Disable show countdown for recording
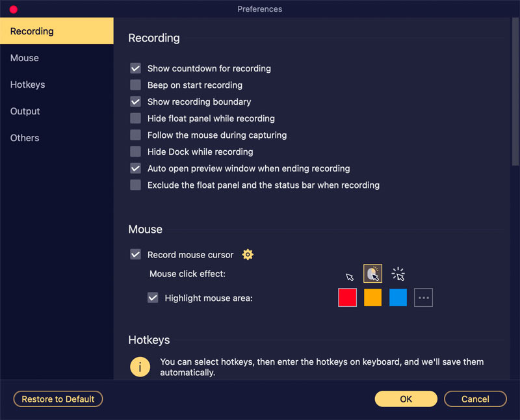 135,68
